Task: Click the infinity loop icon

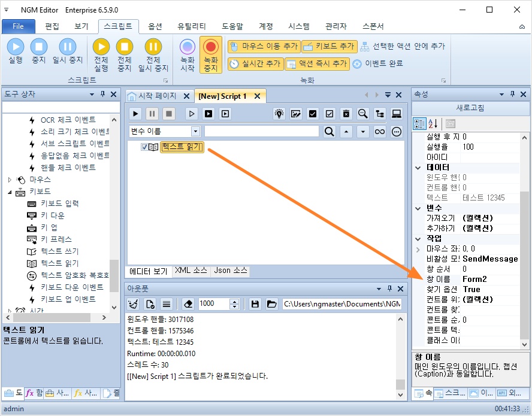Action: point(380,132)
